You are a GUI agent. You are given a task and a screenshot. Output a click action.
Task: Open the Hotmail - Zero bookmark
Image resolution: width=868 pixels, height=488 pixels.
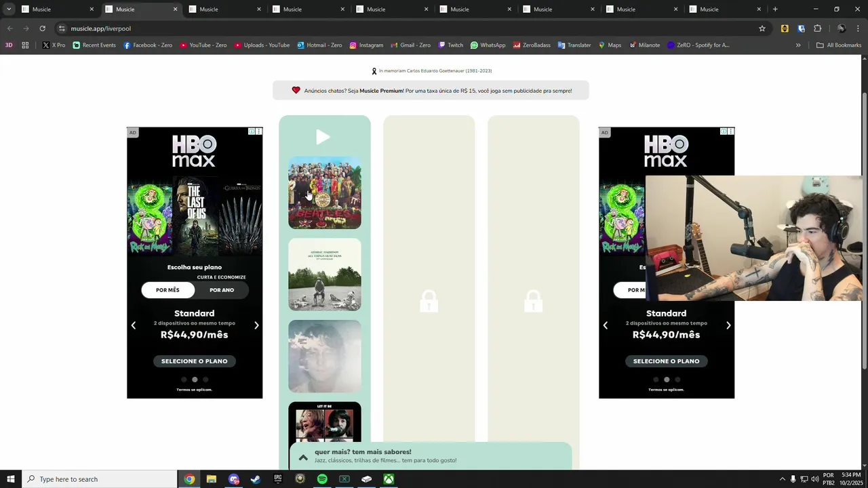coord(319,45)
